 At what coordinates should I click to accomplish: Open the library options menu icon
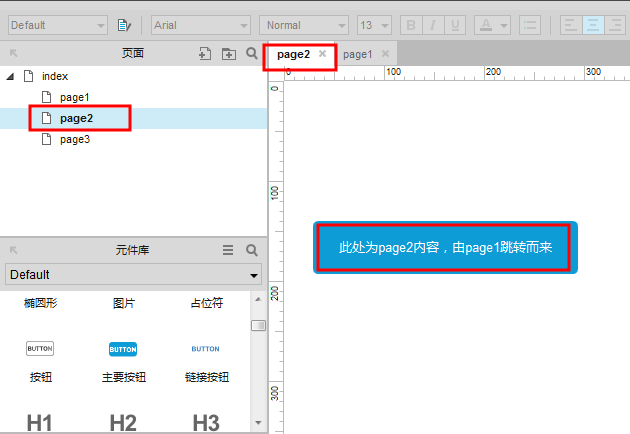tap(228, 250)
